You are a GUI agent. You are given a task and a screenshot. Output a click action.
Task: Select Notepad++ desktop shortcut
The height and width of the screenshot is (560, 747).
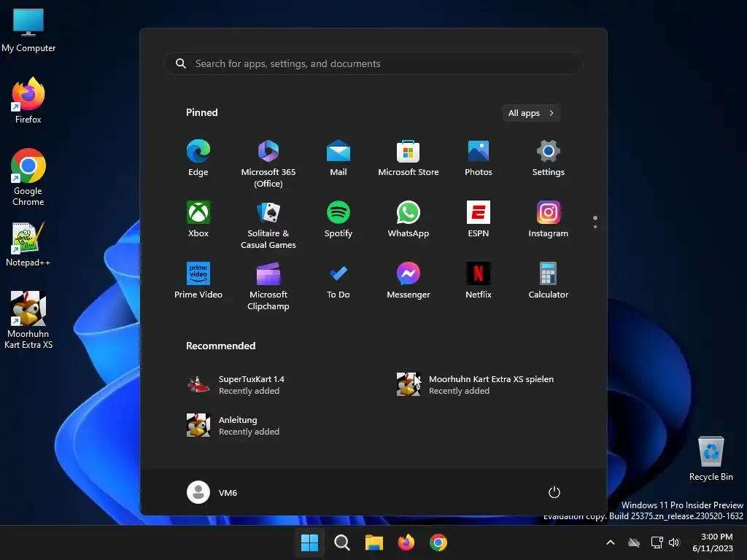(28, 244)
